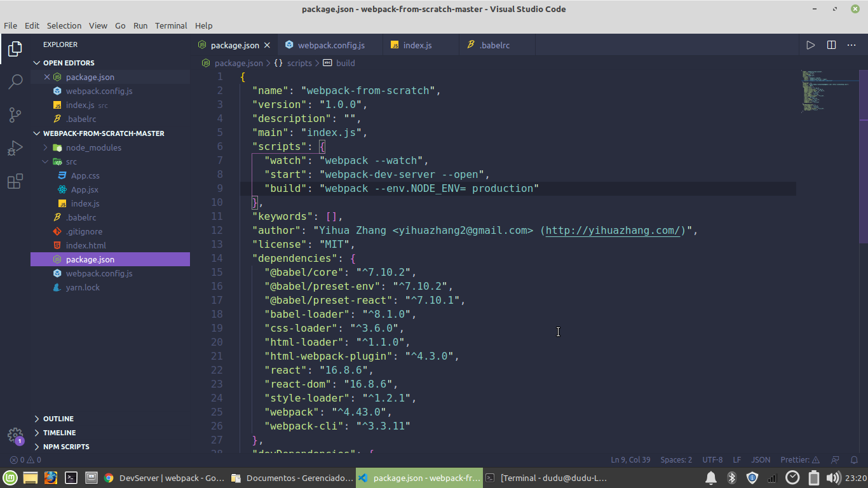
Task: Open the Terminal menu
Action: pos(171,25)
